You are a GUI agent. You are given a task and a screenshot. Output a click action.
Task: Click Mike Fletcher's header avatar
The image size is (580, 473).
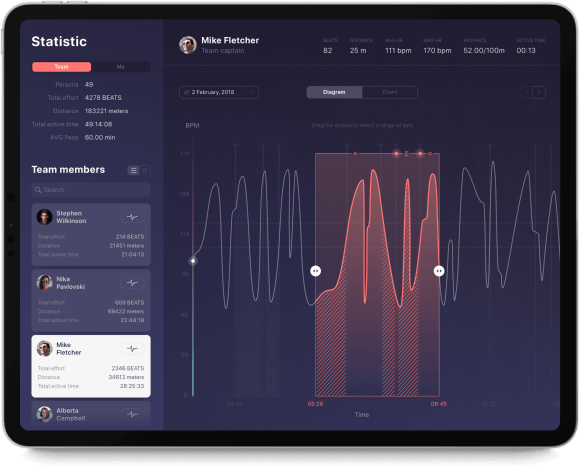[x=188, y=45]
